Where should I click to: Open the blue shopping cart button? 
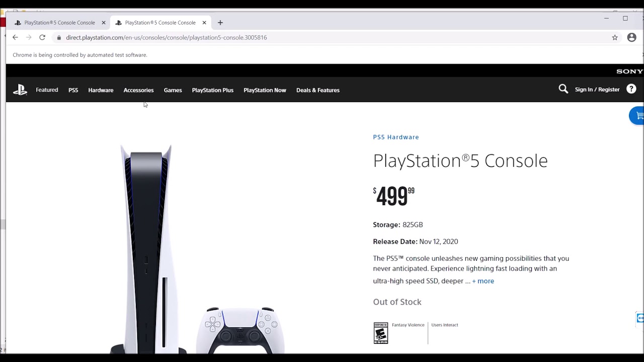637,116
